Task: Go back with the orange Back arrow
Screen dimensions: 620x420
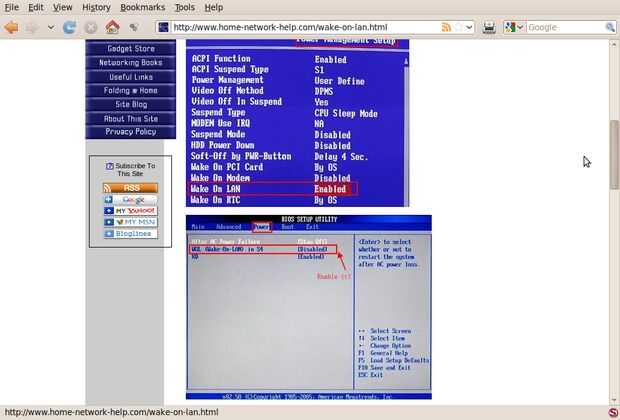Action: point(11,27)
